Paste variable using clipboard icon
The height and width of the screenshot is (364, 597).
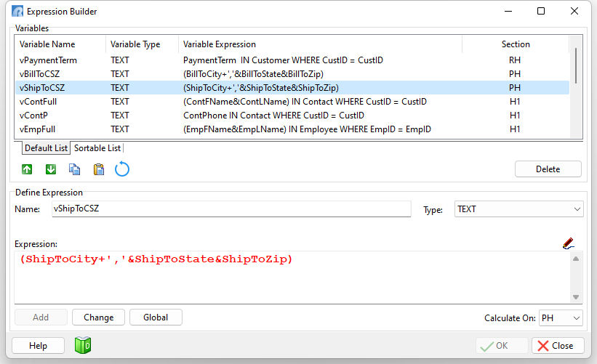[99, 169]
